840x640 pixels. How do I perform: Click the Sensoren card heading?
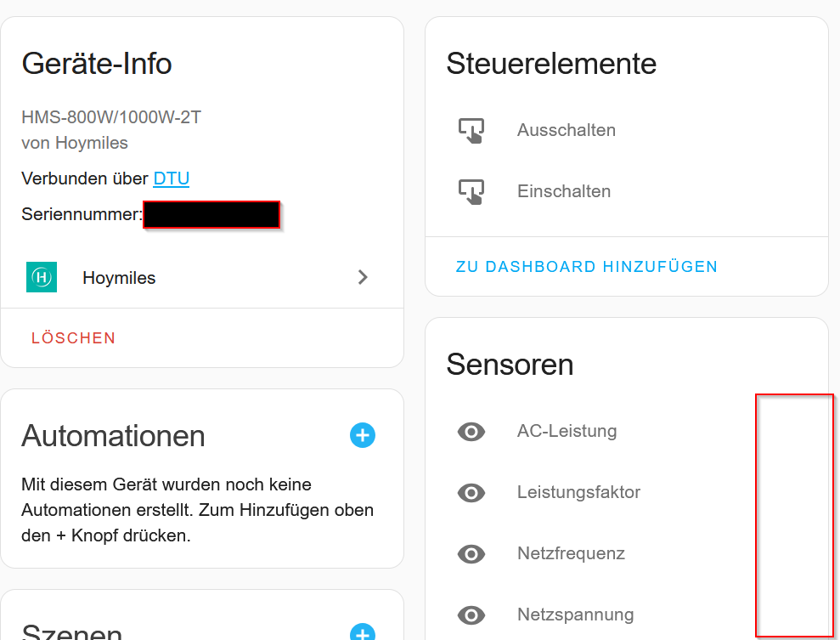510,365
